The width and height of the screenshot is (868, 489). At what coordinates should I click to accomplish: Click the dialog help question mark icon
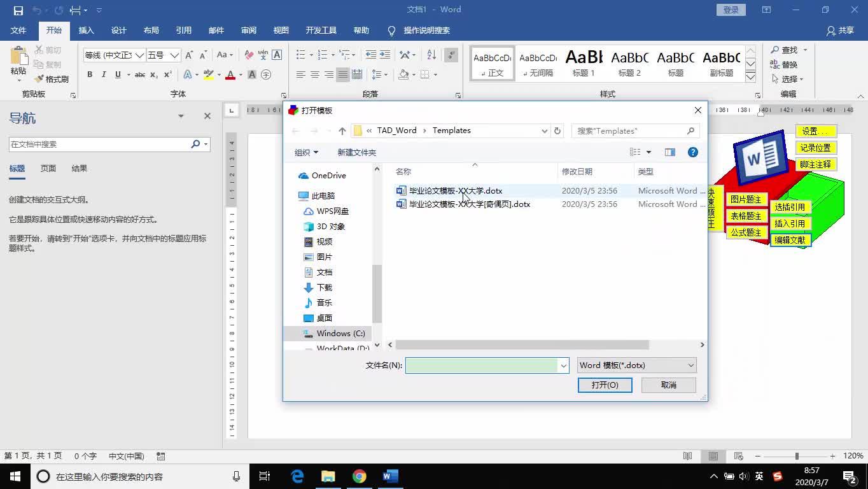693,152
